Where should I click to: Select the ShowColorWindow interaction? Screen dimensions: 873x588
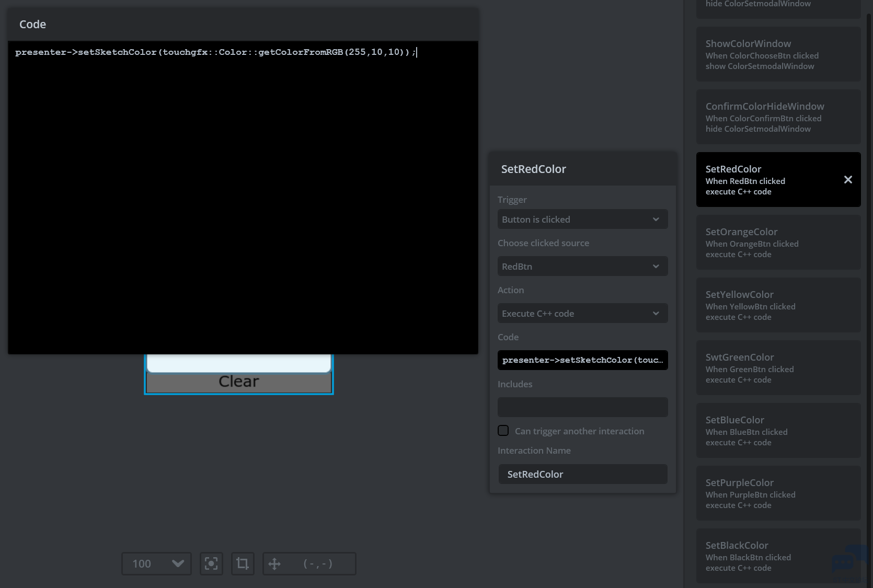coord(778,54)
